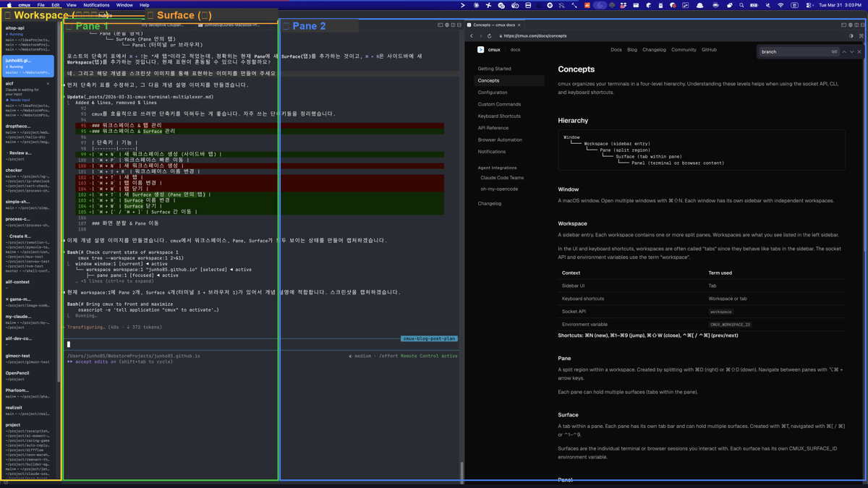Image resolution: width=868 pixels, height=488 pixels.
Task: Select the realizeit workspace
Action: pyautogui.click(x=28, y=411)
